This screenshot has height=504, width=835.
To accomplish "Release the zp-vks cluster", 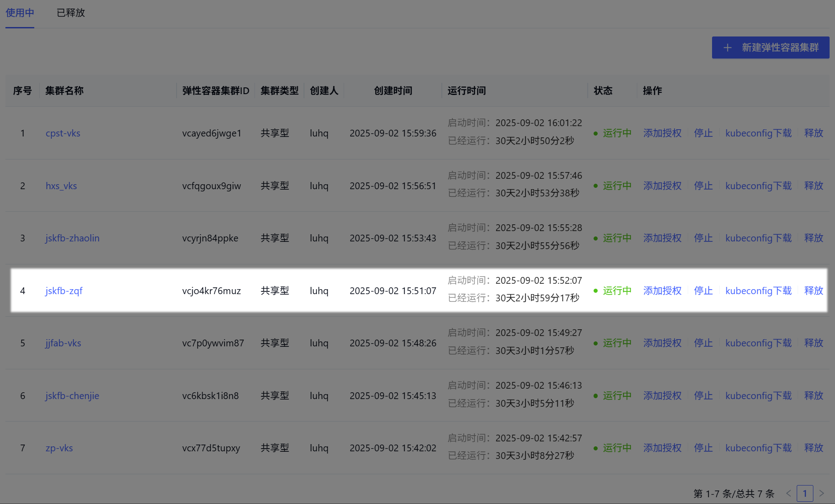I will [x=813, y=448].
